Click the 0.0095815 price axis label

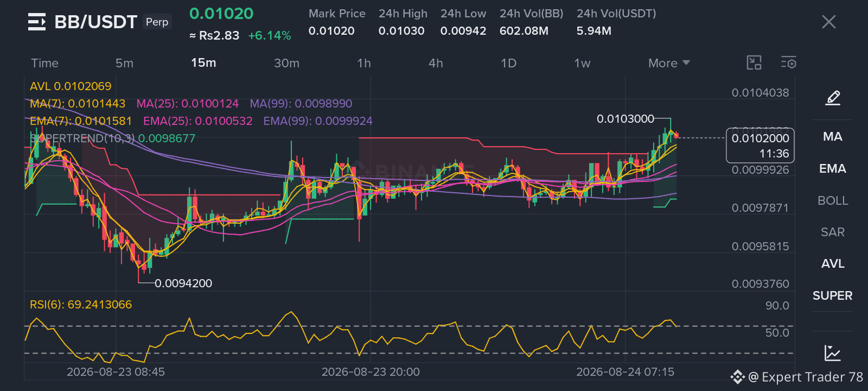(x=761, y=247)
